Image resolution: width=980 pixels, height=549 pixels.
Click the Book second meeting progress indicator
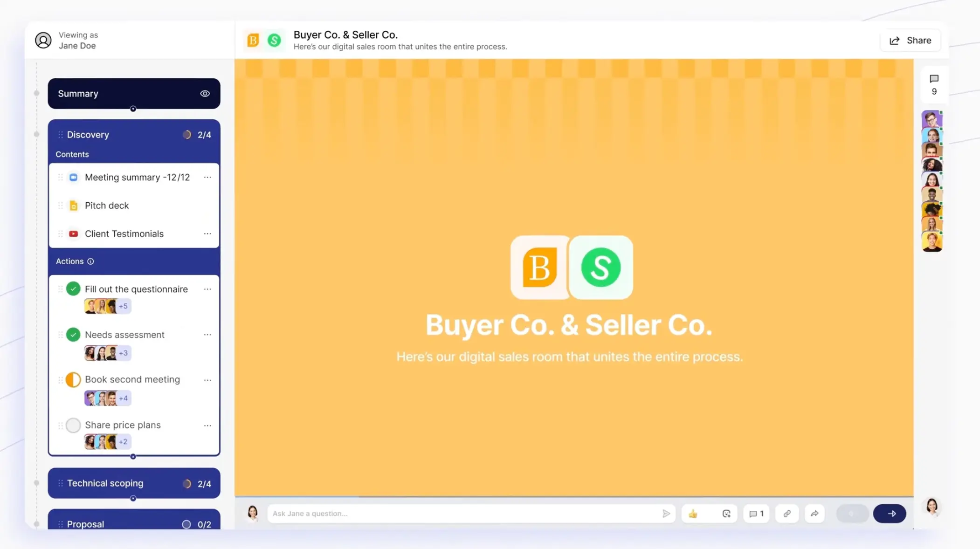coord(73,379)
